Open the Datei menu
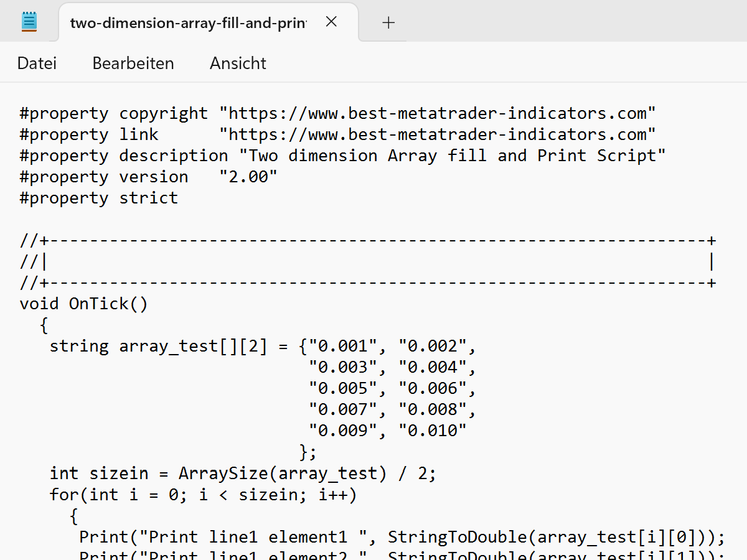The width and height of the screenshot is (747, 560). pos(37,63)
